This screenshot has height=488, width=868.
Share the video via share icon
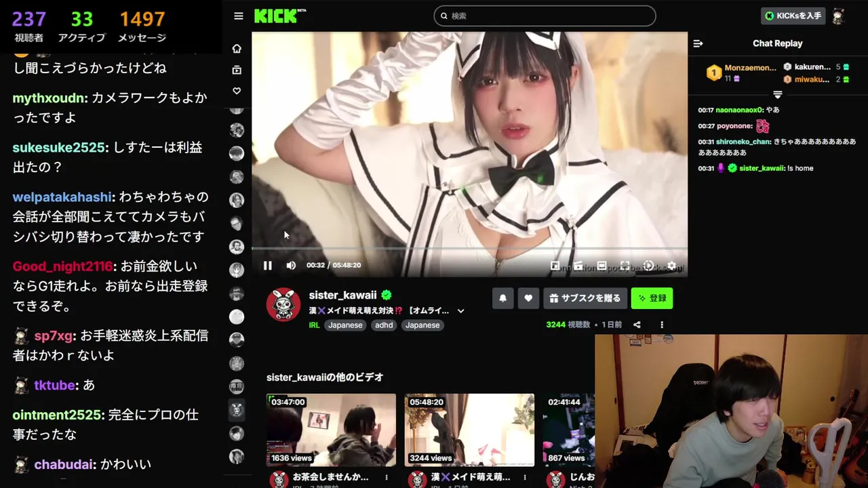637,325
